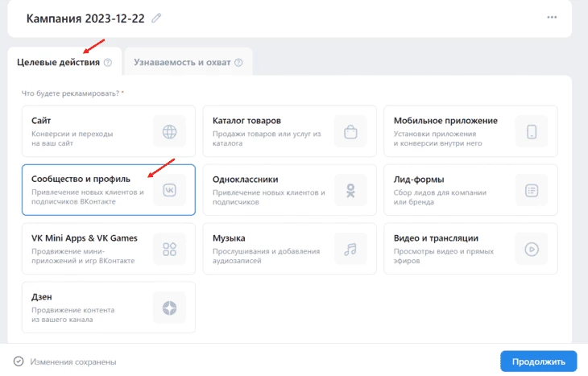Choose the Сайт objective heading
The height and width of the screenshot is (376, 588).
[x=41, y=121]
